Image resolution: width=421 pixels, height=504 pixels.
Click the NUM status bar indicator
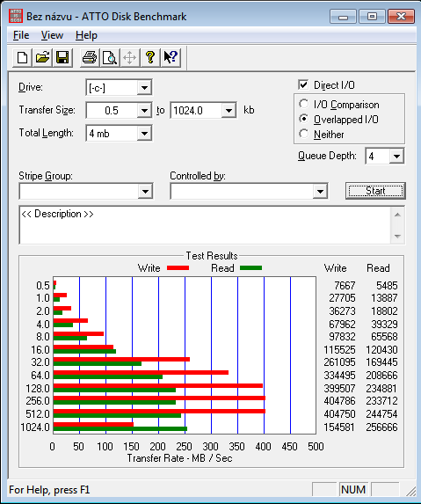coord(353,490)
